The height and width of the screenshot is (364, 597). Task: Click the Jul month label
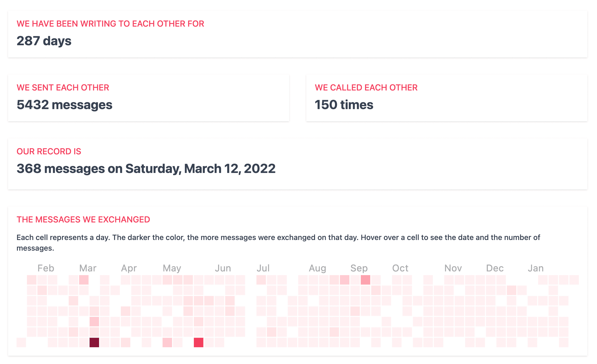(263, 268)
